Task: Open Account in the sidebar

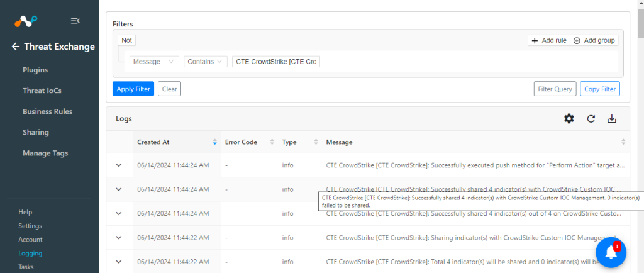Action: [30, 239]
